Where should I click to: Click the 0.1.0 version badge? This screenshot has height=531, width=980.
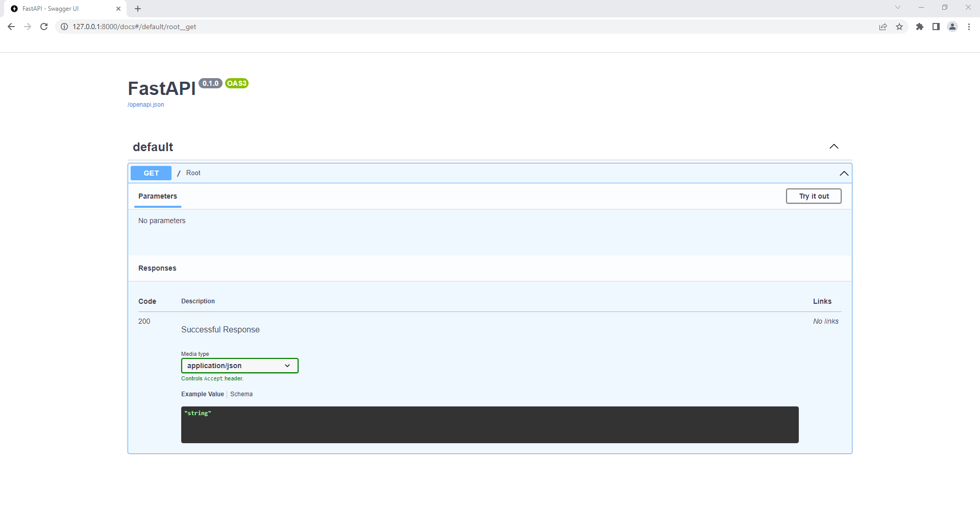(210, 83)
